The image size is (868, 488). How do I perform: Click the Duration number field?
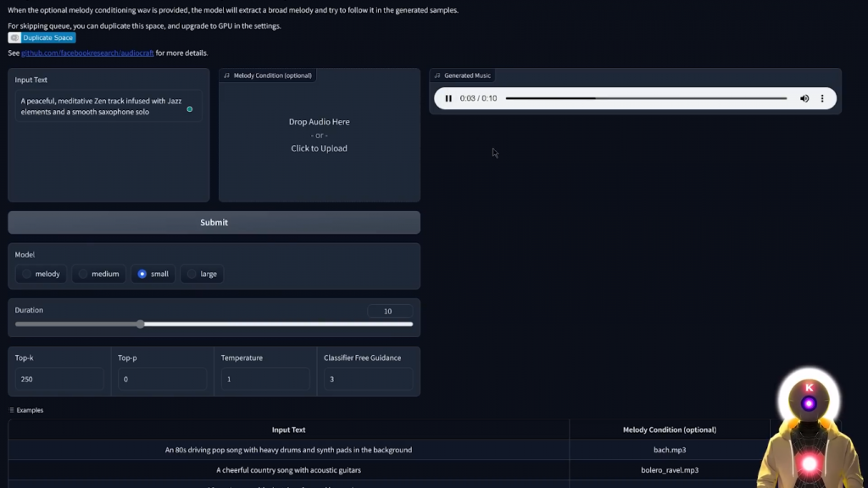[x=390, y=311]
